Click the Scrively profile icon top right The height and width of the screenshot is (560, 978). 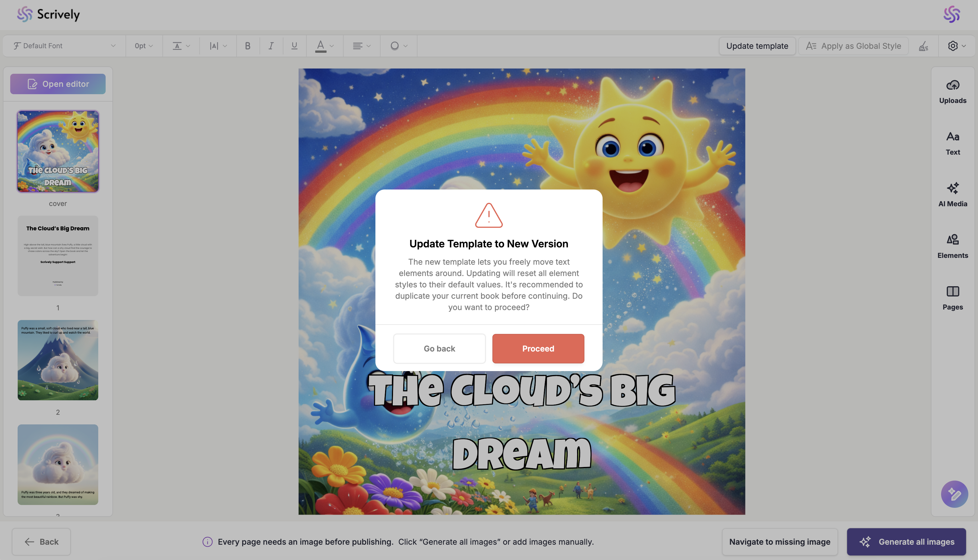951,14
